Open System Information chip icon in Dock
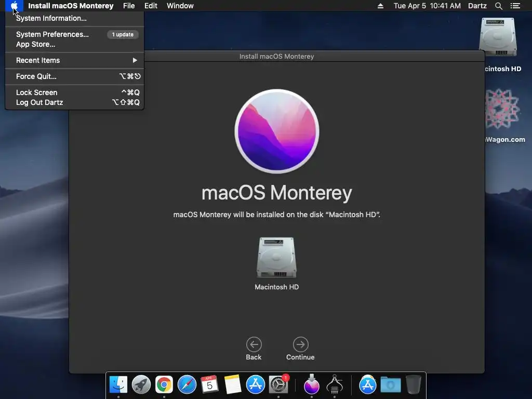532x399 pixels. click(x=335, y=385)
